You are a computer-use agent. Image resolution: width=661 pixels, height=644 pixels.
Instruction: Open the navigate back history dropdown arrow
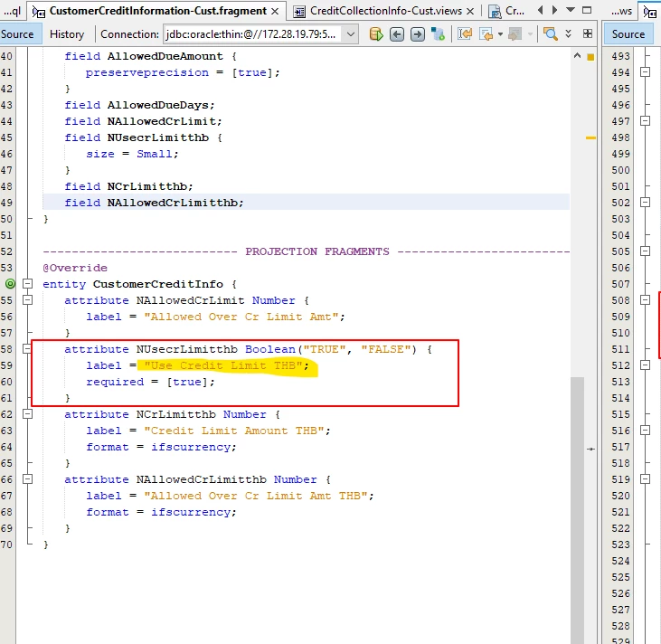click(500, 34)
